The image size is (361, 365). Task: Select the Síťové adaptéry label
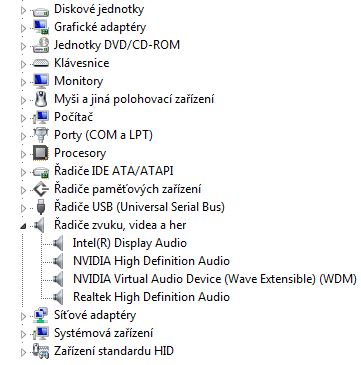coord(95,315)
